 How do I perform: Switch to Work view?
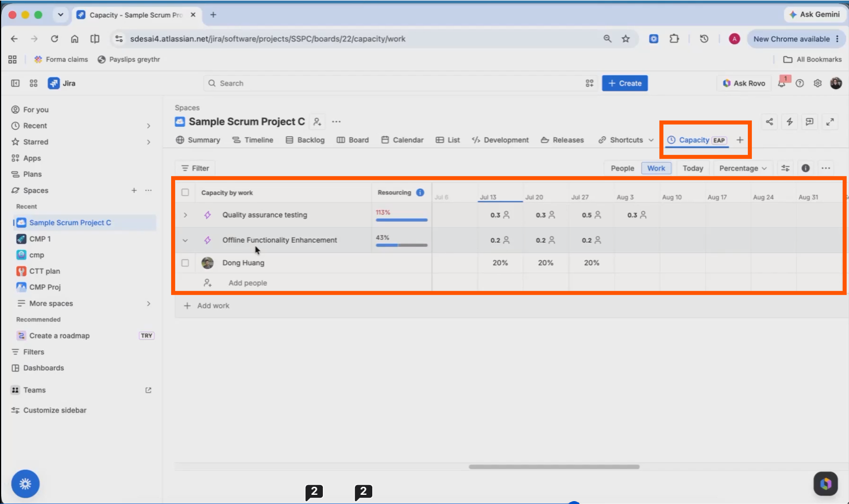(656, 168)
